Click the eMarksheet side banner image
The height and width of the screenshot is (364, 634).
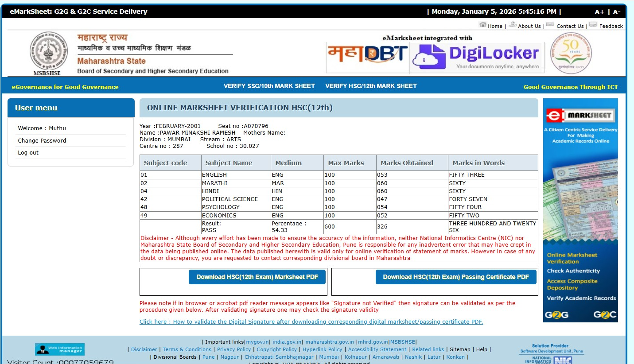click(x=580, y=210)
